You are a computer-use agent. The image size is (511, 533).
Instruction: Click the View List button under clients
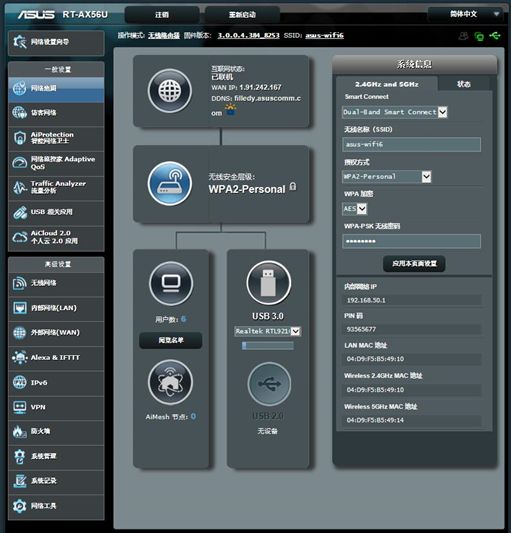(x=171, y=340)
